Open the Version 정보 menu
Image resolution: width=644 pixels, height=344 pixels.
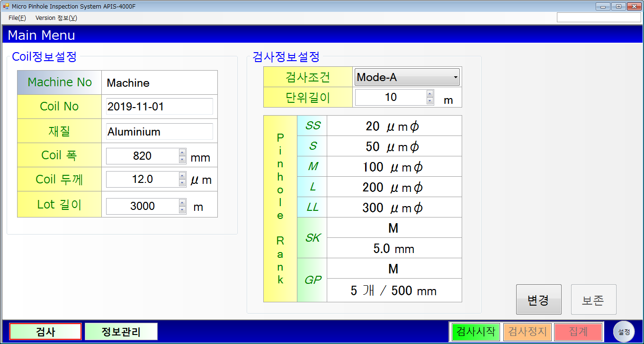tap(56, 18)
